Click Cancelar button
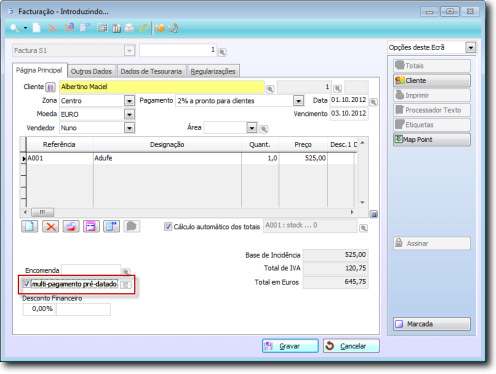The image size is (496, 374). pyautogui.click(x=351, y=346)
